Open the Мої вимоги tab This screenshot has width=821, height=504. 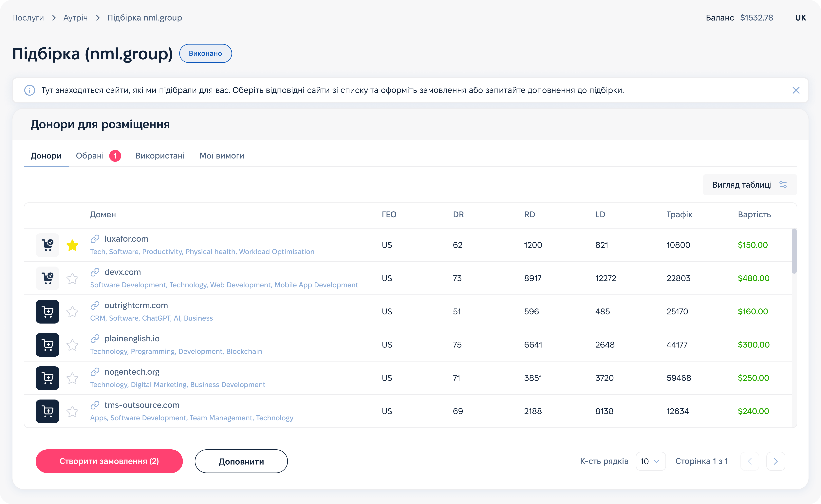pos(221,155)
